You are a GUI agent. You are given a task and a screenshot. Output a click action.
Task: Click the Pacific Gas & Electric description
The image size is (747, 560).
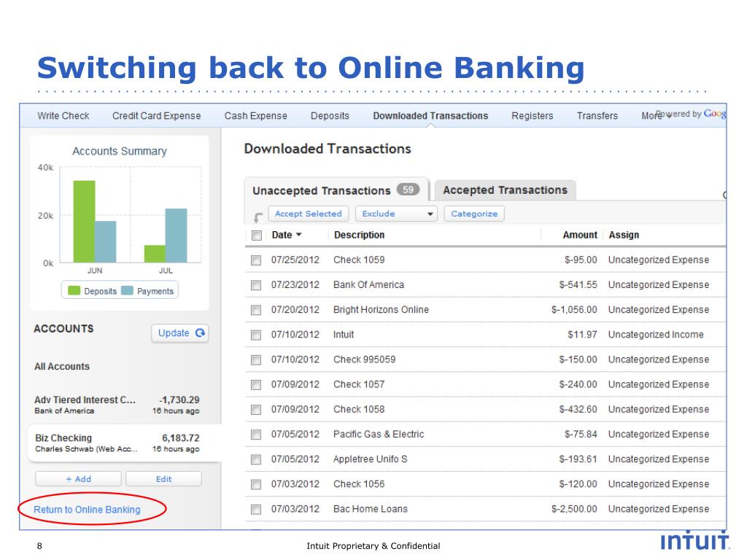[x=379, y=435]
